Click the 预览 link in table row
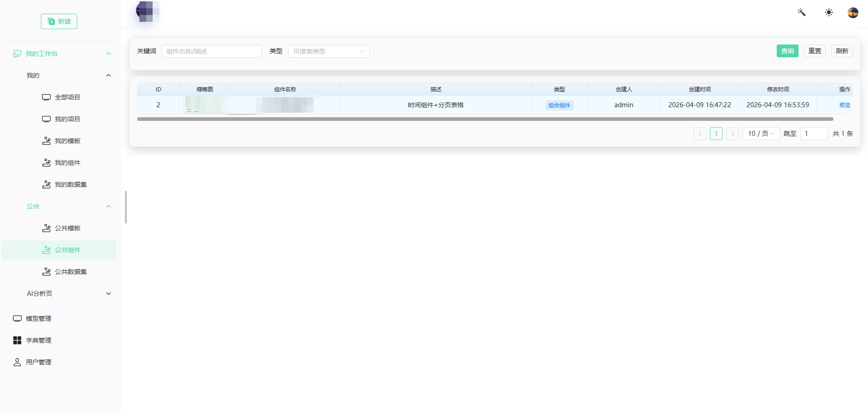Viewport: 868px width, 413px height. tap(844, 105)
